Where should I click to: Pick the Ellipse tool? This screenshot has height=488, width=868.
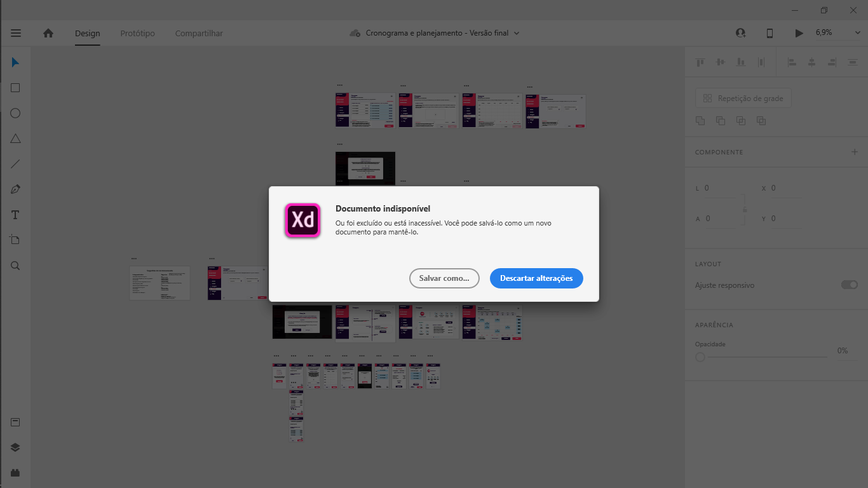pyautogui.click(x=15, y=112)
